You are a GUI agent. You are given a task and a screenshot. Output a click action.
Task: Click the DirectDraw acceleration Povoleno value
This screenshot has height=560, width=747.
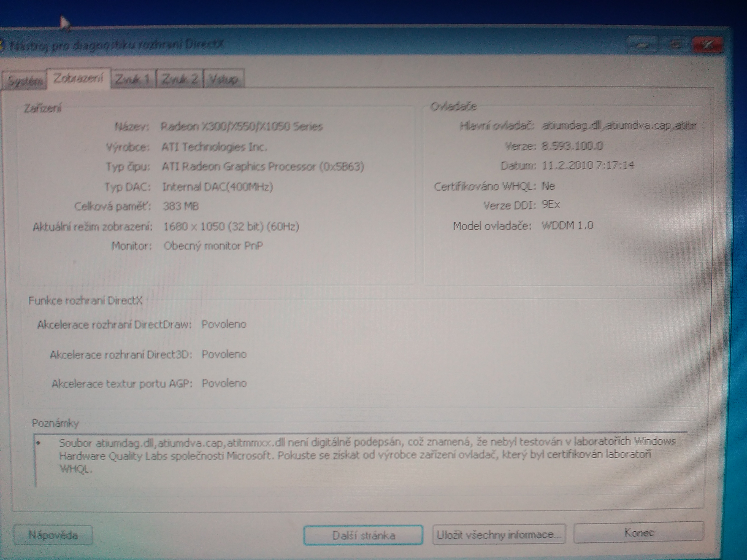(224, 324)
